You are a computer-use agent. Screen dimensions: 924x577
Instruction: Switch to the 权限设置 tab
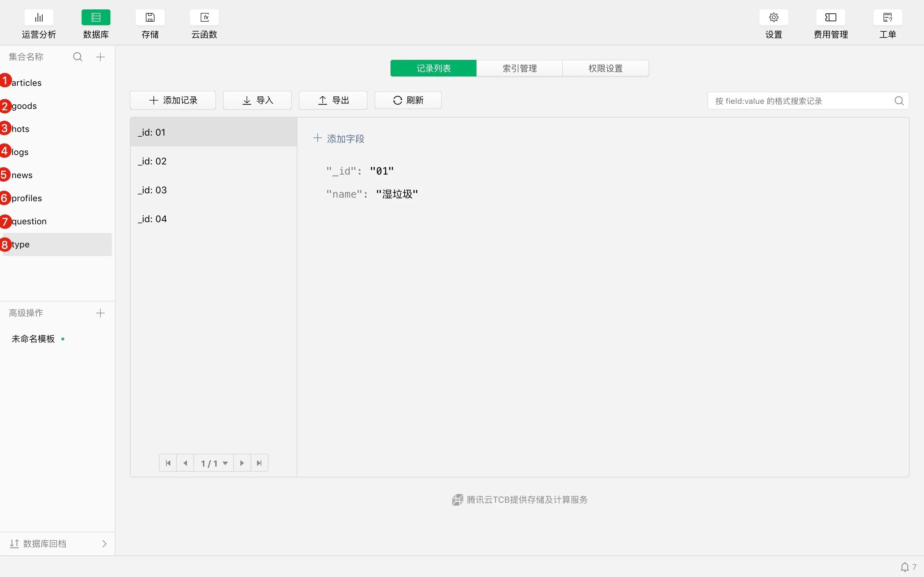[605, 68]
